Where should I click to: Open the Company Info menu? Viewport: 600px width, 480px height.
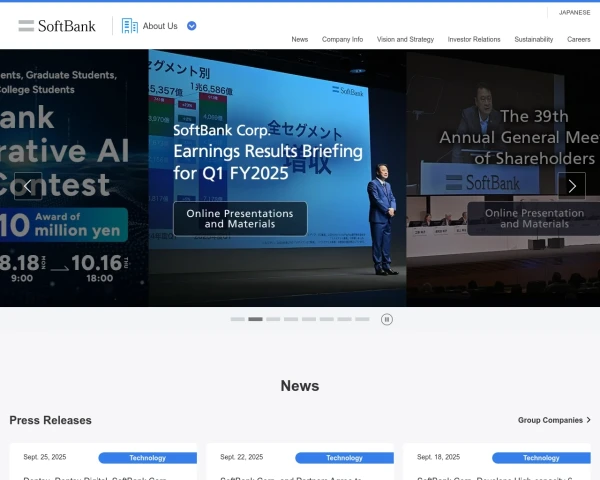[x=342, y=39]
